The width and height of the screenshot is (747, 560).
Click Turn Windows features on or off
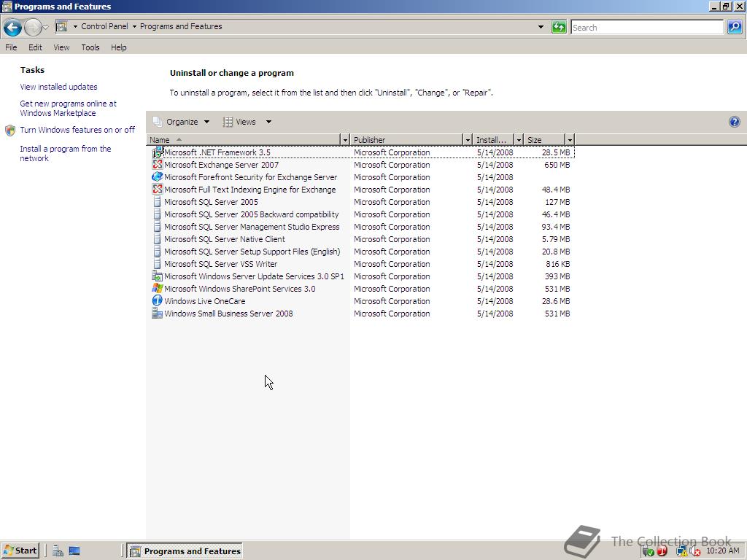(77, 130)
